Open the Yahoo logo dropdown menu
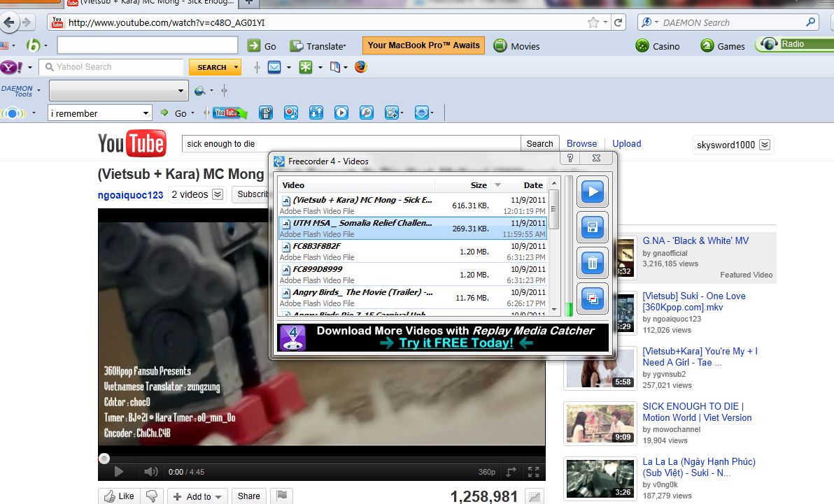This screenshot has height=504, width=834. pos(30,68)
